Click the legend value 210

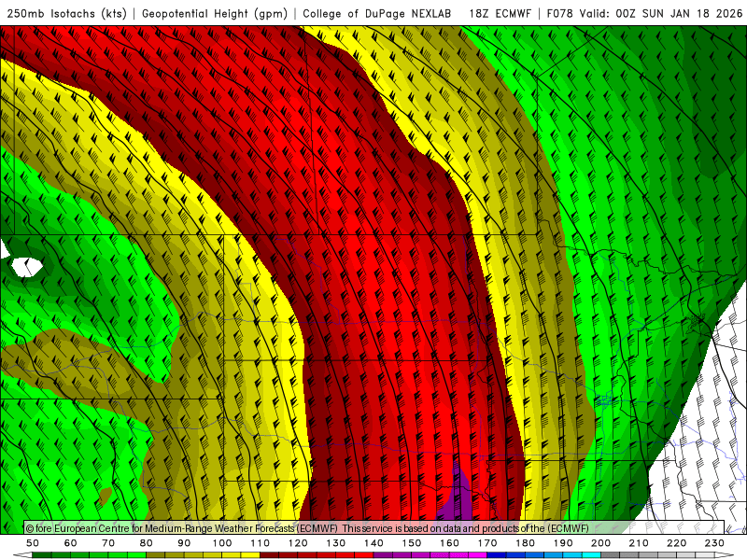click(x=639, y=543)
